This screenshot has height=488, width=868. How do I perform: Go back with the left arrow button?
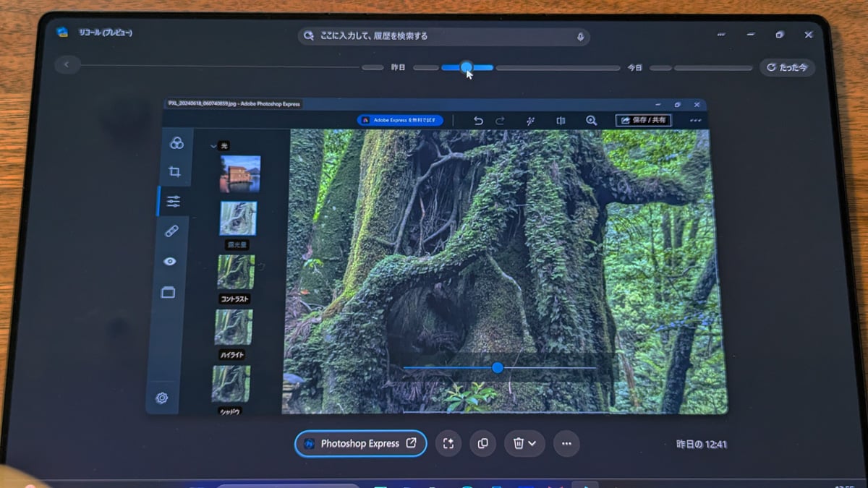67,65
